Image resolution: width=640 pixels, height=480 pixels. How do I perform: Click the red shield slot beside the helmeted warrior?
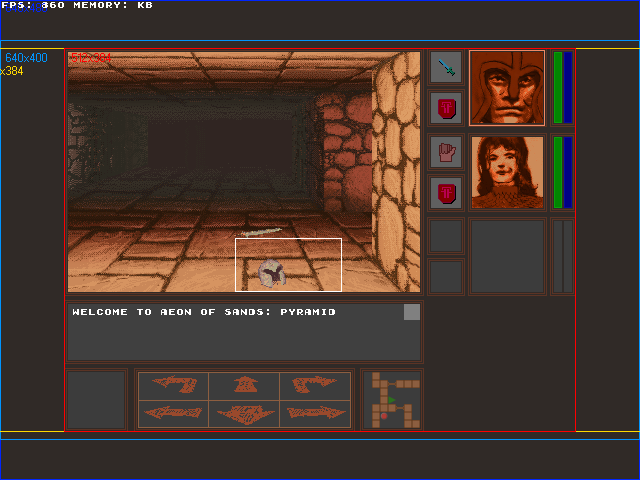tap(446, 108)
